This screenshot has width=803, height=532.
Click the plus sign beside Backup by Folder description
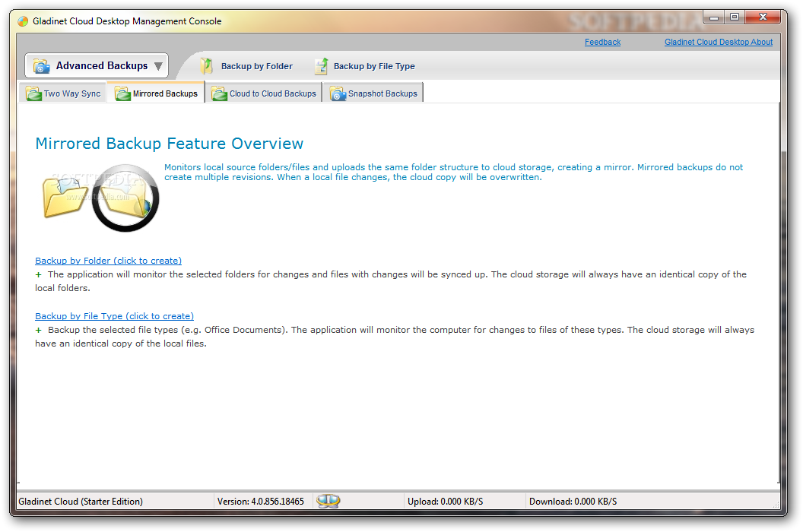(x=39, y=275)
